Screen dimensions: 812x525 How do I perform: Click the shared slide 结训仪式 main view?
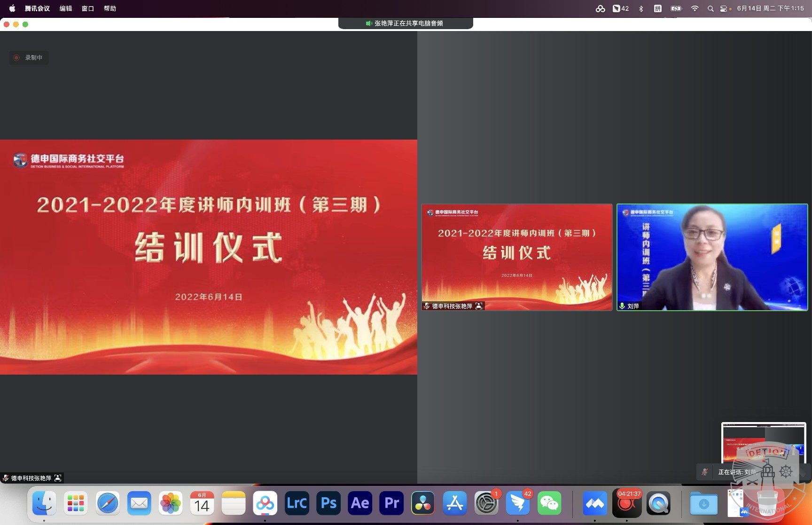tap(209, 257)
